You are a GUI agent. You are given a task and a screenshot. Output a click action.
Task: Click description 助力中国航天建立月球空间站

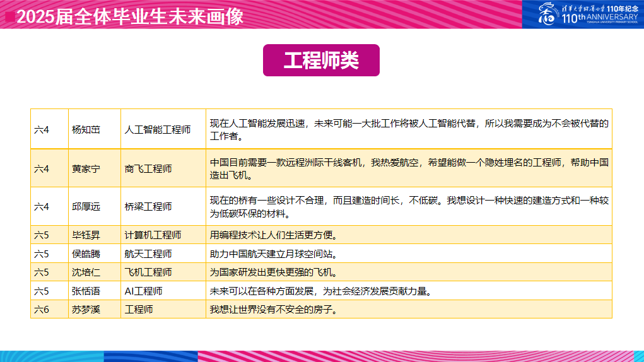(x=409, y=254)
